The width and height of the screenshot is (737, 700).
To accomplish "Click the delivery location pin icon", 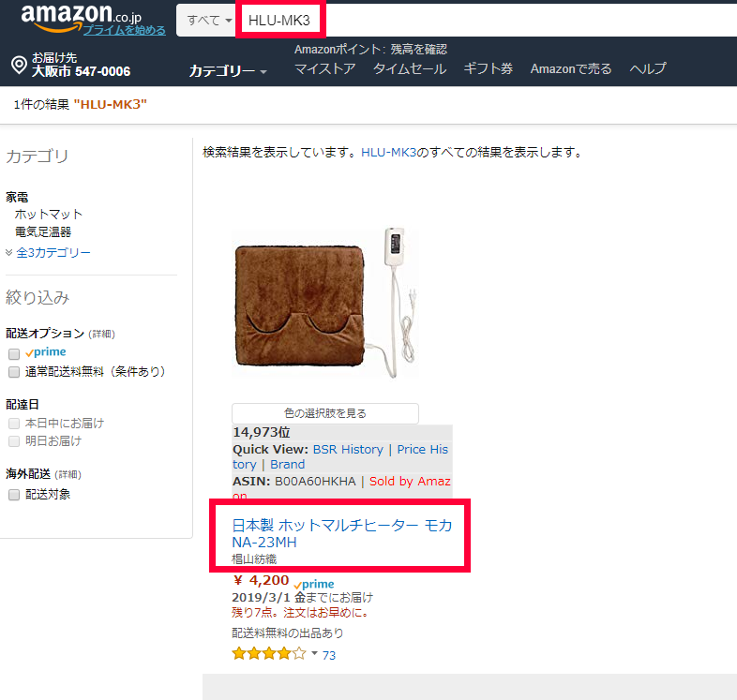I will [19, 65].
